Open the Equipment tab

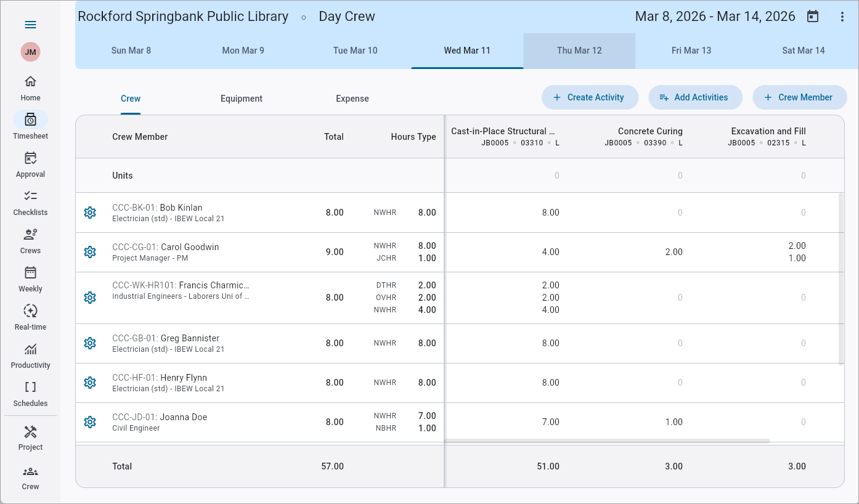242,99
